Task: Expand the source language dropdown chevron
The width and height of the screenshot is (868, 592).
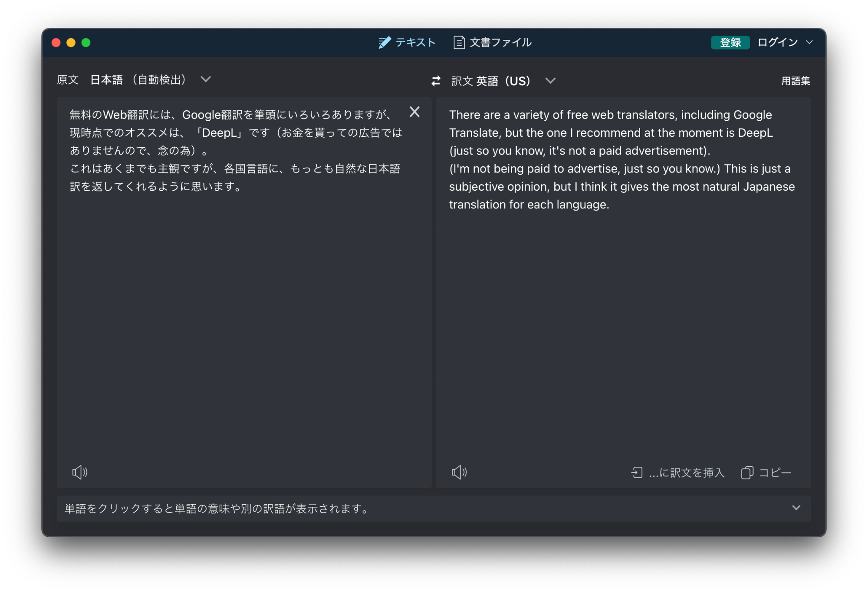Action: click(206, 79)
